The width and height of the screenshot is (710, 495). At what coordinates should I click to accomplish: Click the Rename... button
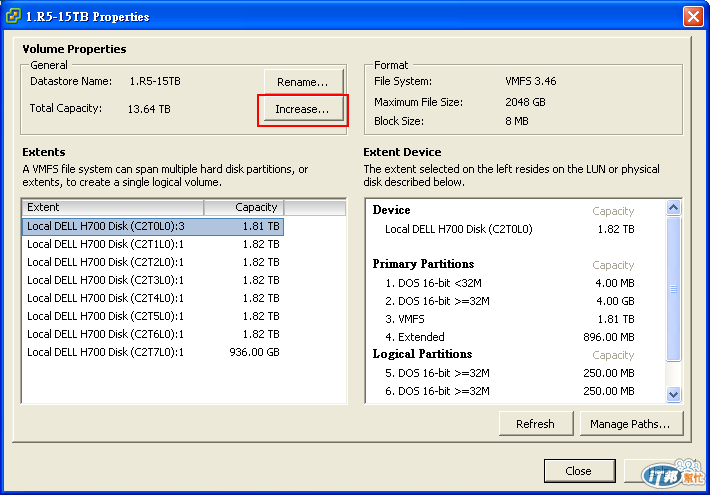tap(303, 82)
